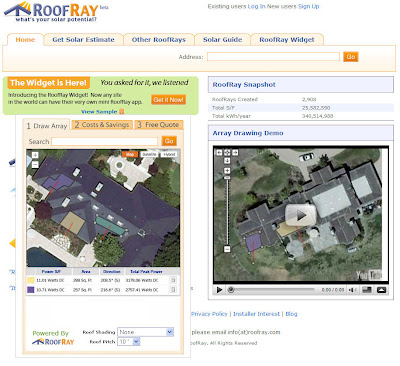This screenshot has height=366, width=400.
Task: Click the 2757.41 Watts DC total cell
Action: [142, 290]
